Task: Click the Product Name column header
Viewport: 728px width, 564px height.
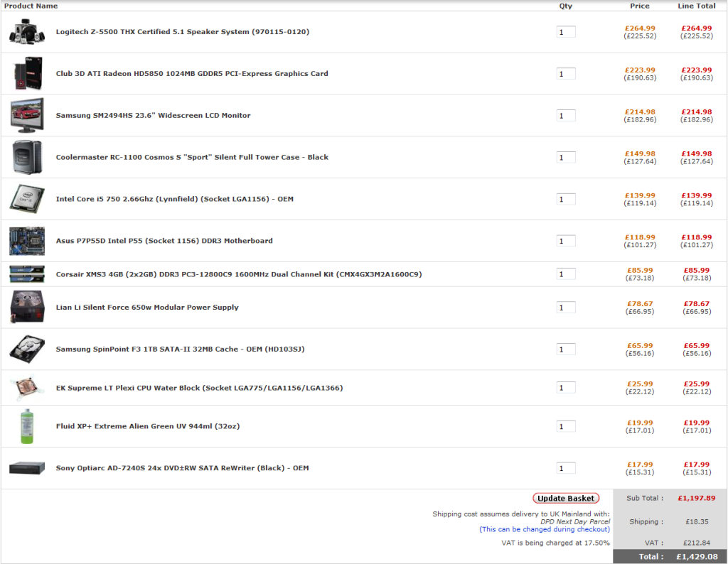Action: click(x=31, y=6)
